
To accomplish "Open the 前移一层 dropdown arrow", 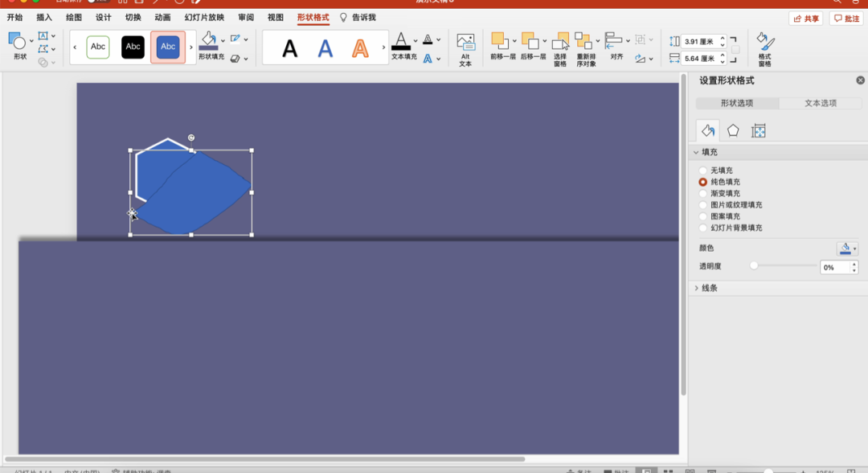I will [x=514, y=40].
